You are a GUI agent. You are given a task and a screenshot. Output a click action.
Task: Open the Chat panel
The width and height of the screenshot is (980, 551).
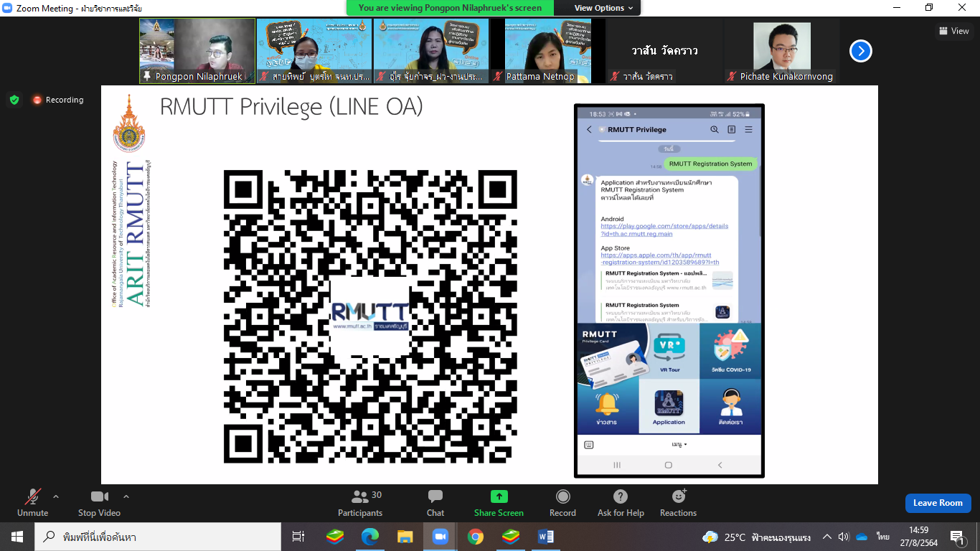click(435, 502)
